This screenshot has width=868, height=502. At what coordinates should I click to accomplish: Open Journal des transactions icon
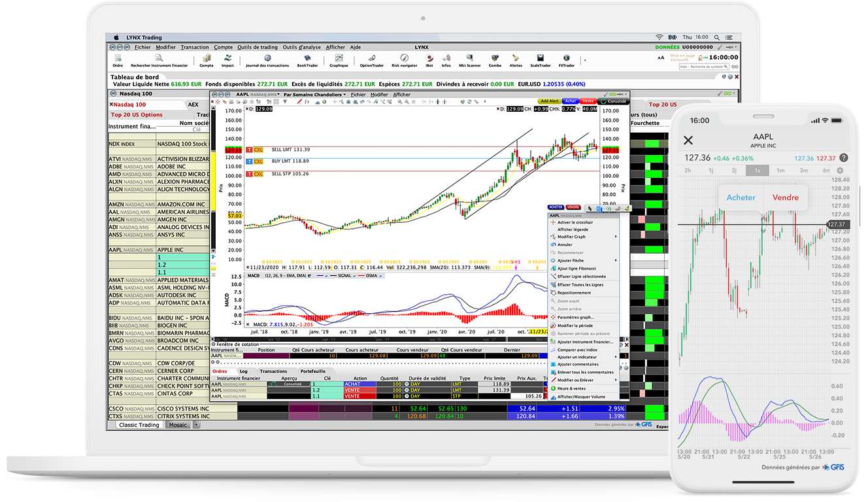pyautogui.click(x=267, y=61)
